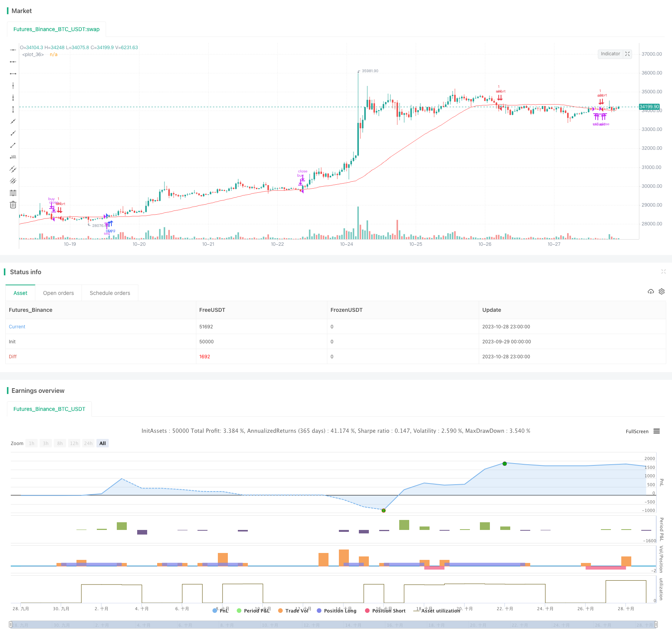Image resolution: width=672 pixels, height=639 pixels.
Task: Select the Fibonacci line tool
Action: coord(13,193)
